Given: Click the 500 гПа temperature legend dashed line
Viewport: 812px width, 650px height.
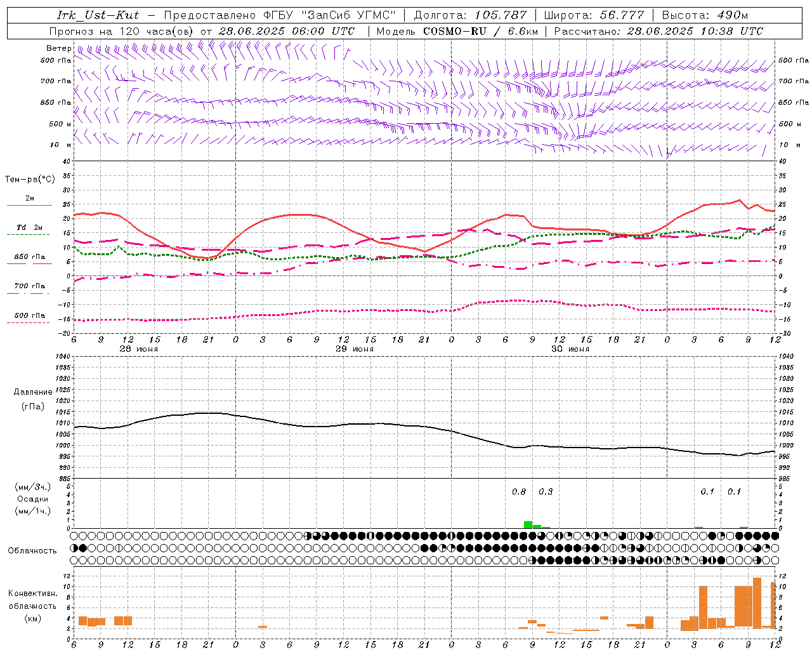Looking at the screenshot, I should point(28,322).
